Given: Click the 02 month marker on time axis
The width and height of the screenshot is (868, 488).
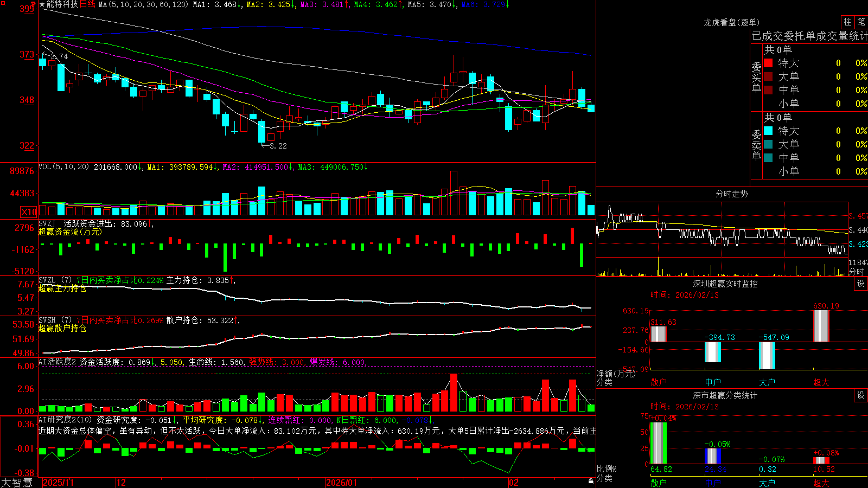Looking at the screenshot, I should coord(514,483).
